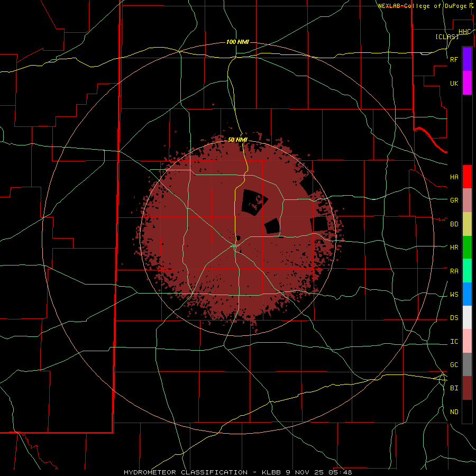Click the RA legend label
This screenshot has height=476, width=476.
454,271
